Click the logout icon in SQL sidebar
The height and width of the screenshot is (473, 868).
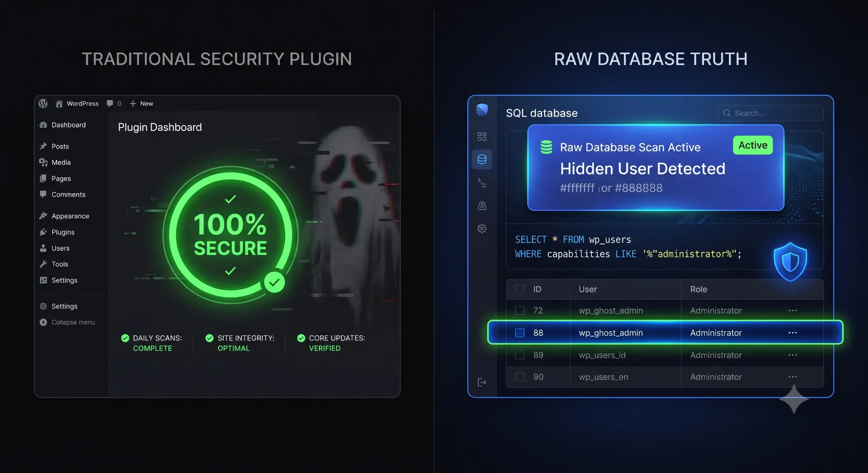(482, 382)
